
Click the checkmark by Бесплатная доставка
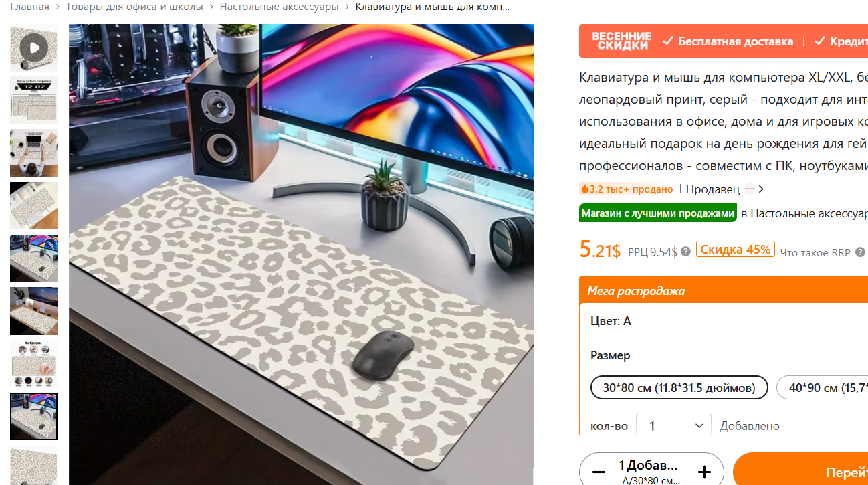pos(667,41)
